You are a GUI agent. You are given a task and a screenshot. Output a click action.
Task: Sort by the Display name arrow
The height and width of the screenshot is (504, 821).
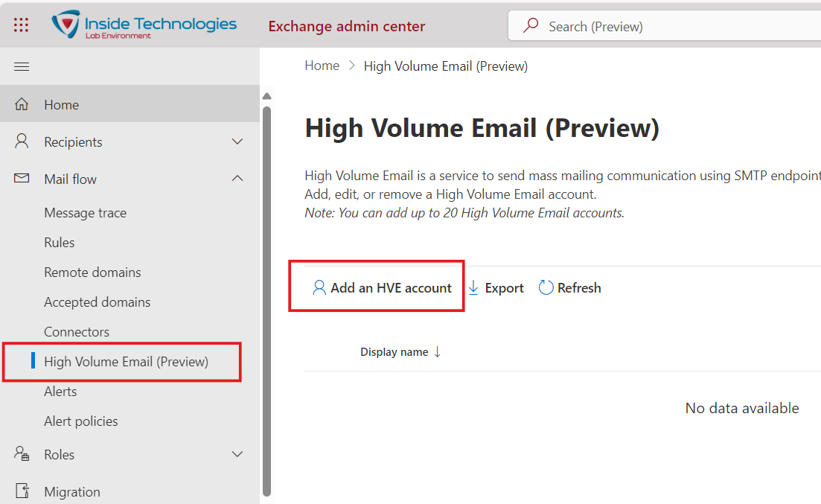(x=437, y=352)
